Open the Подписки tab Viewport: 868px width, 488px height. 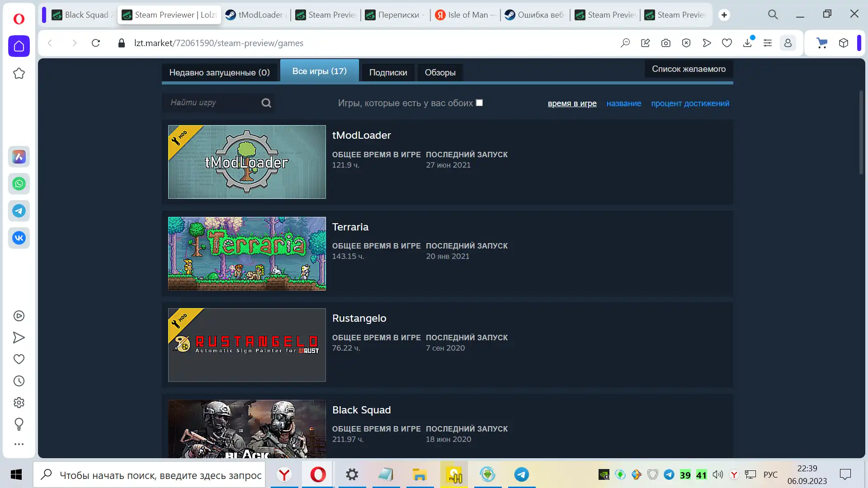tap(388, 72)
